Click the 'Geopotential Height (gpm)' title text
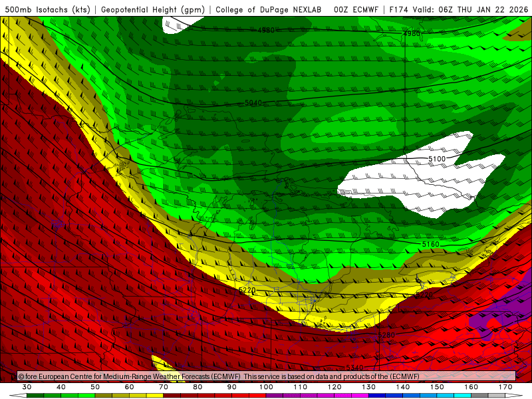 (x=153, y=9)
